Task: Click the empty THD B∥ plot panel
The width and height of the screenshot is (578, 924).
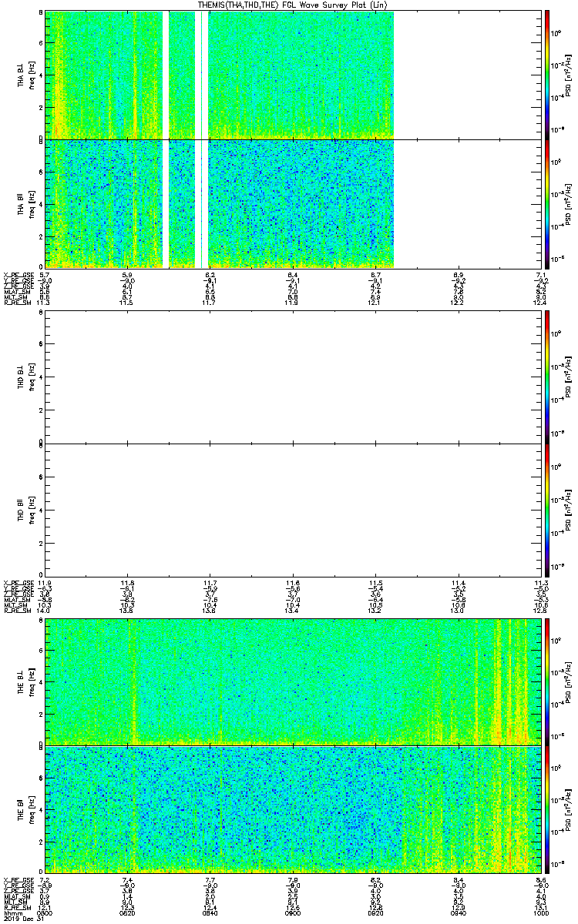Action: 292,509
